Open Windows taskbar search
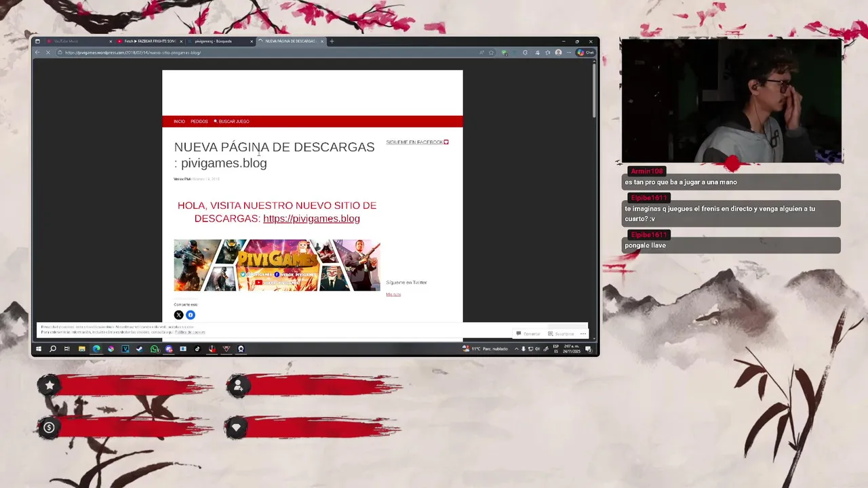 coord(52,349)
